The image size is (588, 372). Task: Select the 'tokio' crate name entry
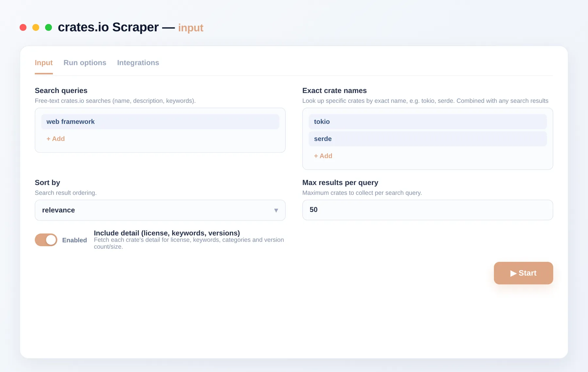tap(428, 122)
